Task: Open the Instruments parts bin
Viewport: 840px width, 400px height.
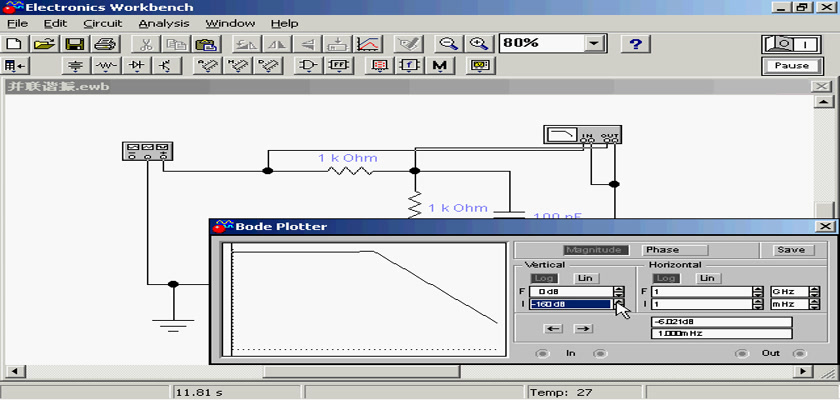Action: pyautogui.click(x=480, y=66)
